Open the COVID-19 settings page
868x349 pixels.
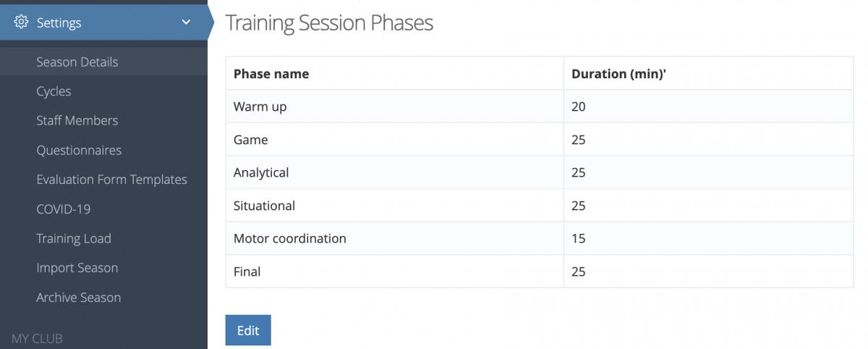tap(63, 209)
